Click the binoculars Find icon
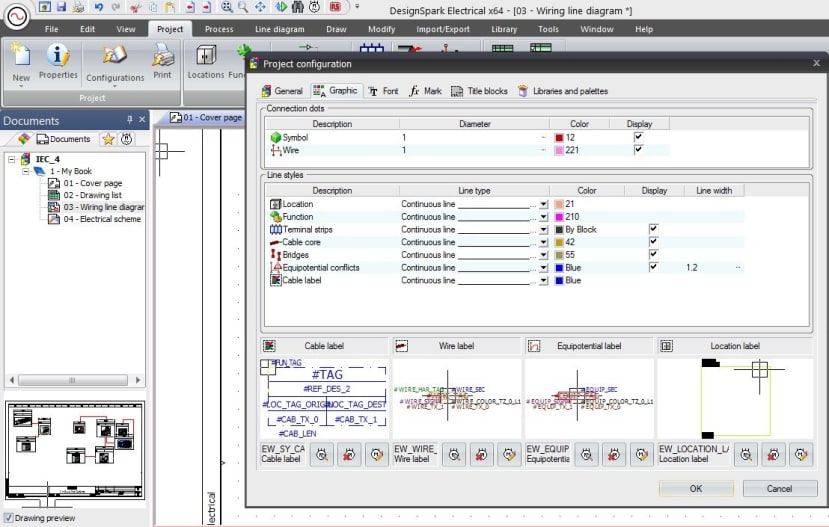This screenshot has width=829, height=527. pos(298,7)
